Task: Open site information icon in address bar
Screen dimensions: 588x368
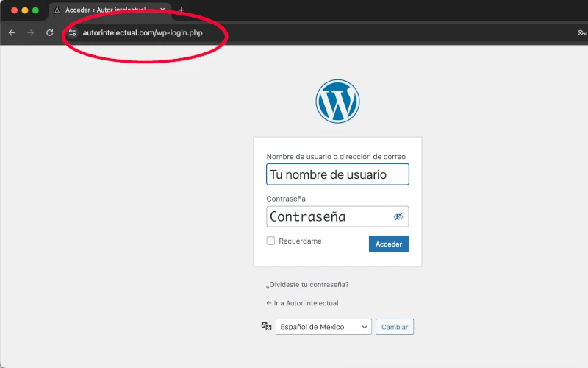Action: pos(72,32)
